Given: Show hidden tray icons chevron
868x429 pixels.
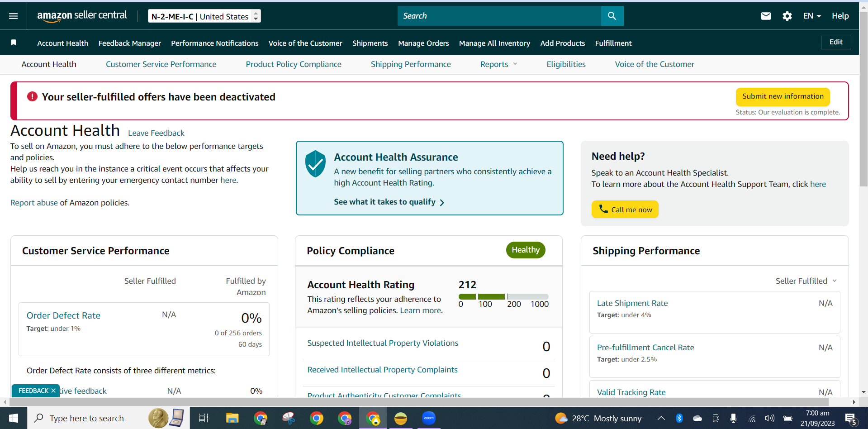Looking at the screenshot, I should [661, 418].
